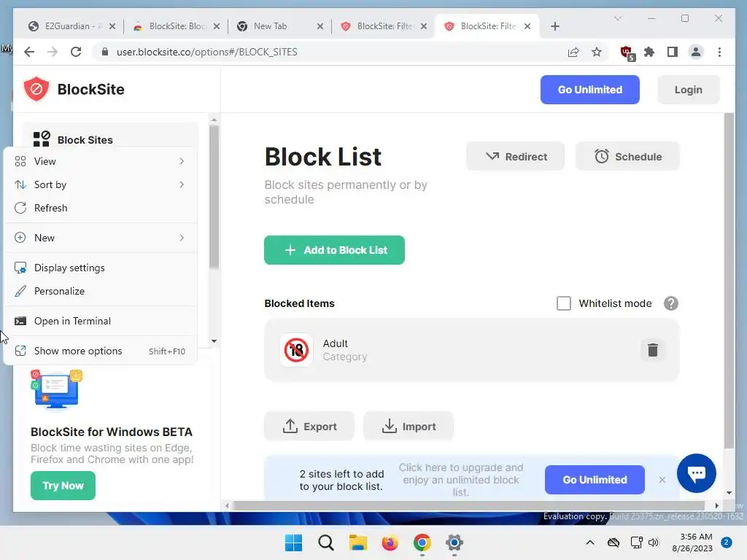The width and height of the screenshot is (747, 560).
Task: Open the Extensions puzzle piece icon
Action: [649, 52]
